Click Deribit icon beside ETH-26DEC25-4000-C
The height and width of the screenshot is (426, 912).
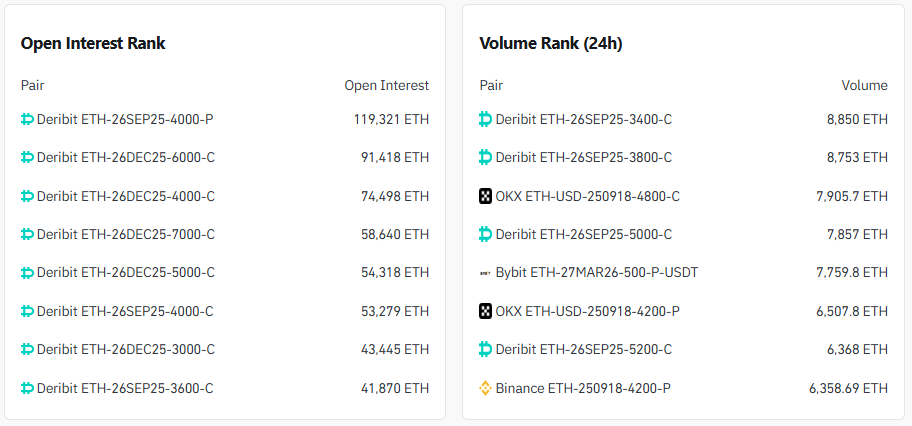coord(27,196)
